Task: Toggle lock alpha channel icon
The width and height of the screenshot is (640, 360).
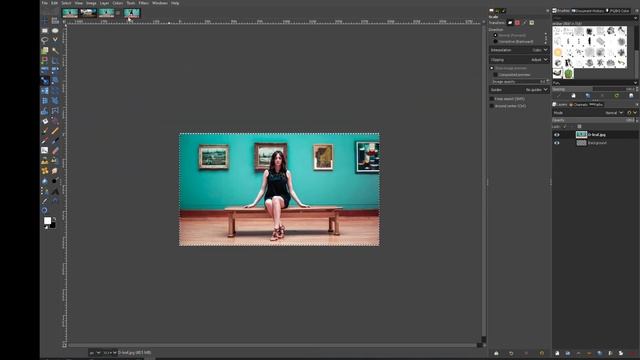Action: [x=579, y=127]
